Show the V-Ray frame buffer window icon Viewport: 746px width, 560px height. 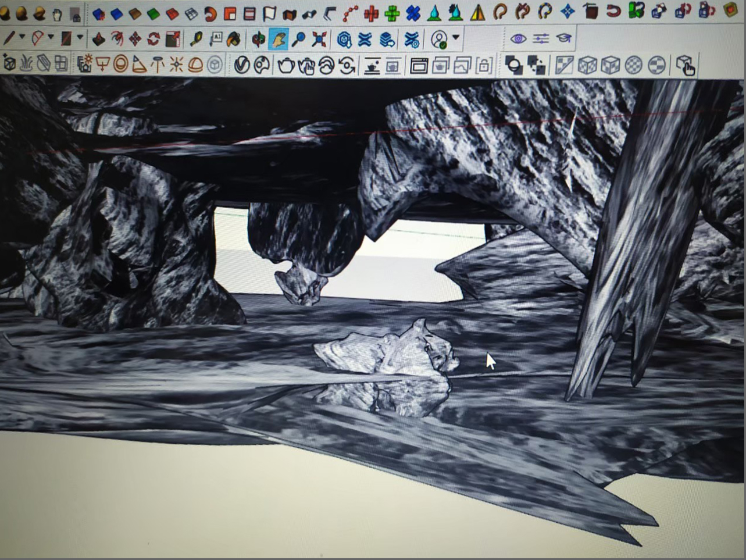[x=419, y=66]
